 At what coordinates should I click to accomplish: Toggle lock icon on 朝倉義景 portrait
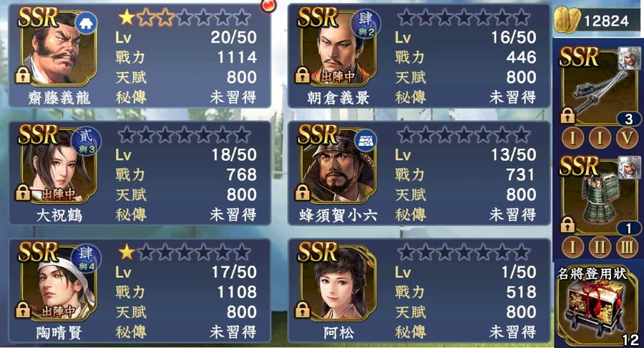click(302, 75)
